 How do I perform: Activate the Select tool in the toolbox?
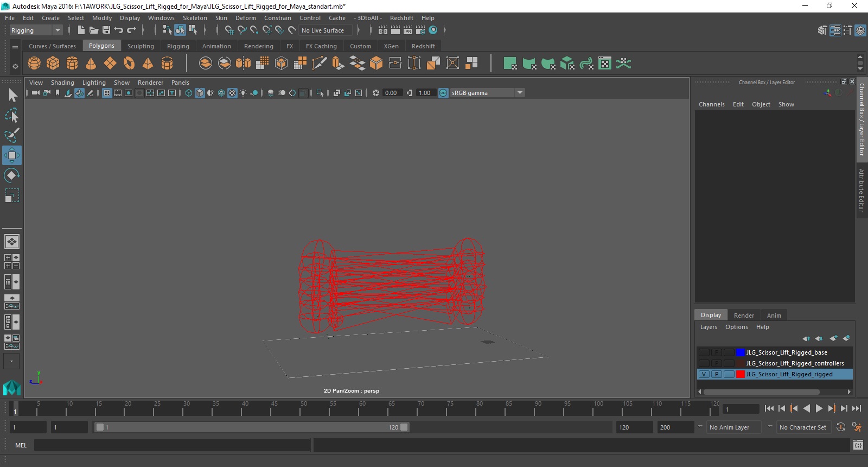pyautogui.click(x=12, y=96)
